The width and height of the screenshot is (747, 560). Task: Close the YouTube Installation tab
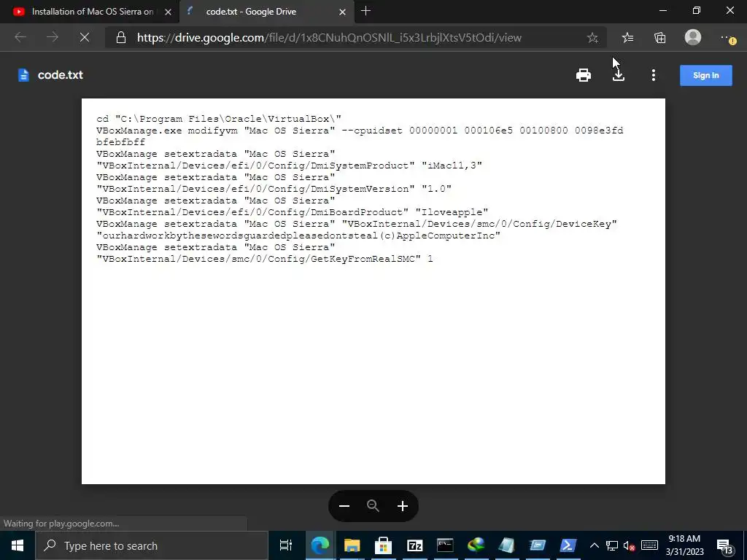coord(168,12)
